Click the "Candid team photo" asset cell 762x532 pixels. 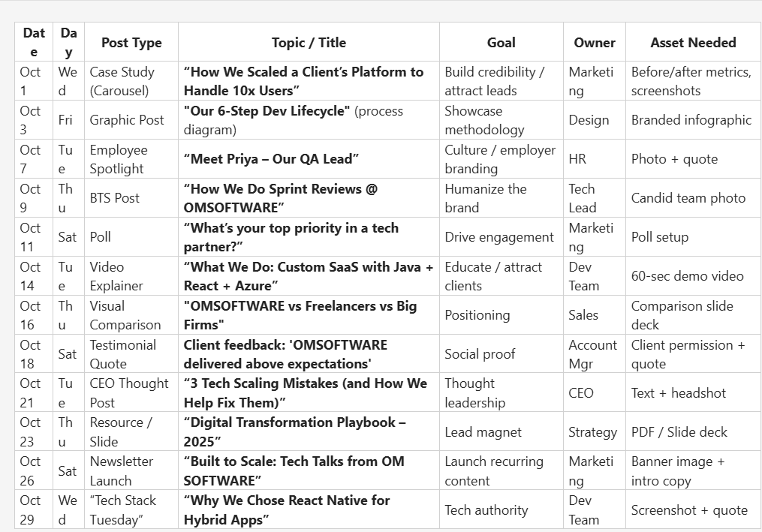688,198
